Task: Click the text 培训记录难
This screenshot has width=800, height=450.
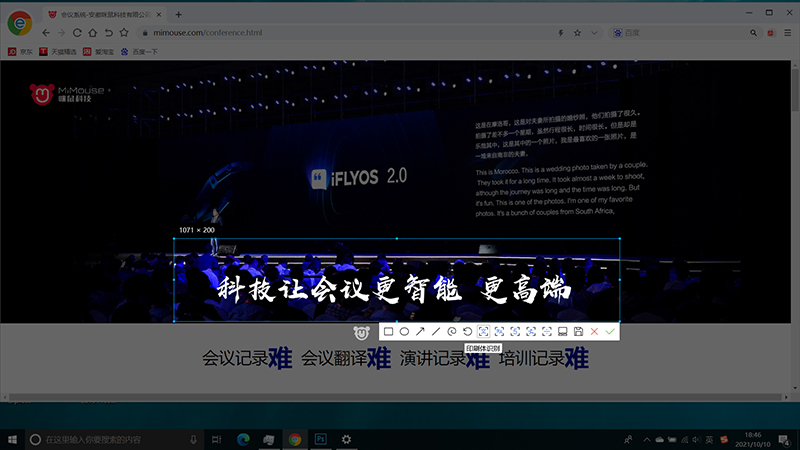Action: tap(544, 358)
